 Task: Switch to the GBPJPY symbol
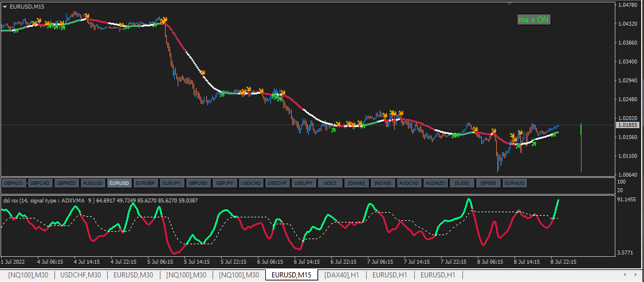225,183
